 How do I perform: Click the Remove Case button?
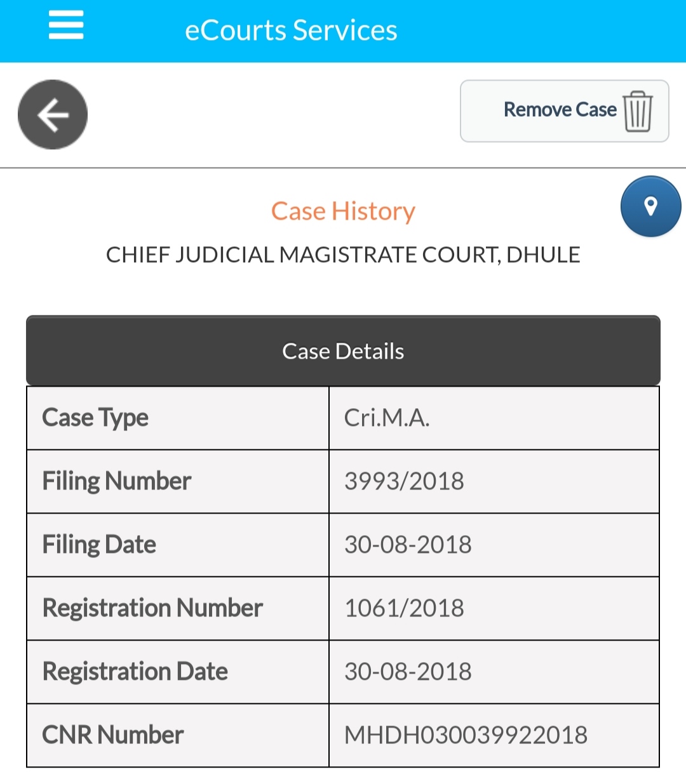pos(564,111)
